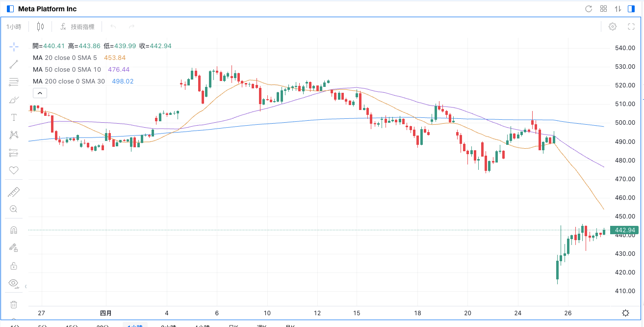This screenshot has width=644, height=327.
Task: Activate the zoom-in magnifier tool
Action: pyautogui.click(x=14, y=209)
